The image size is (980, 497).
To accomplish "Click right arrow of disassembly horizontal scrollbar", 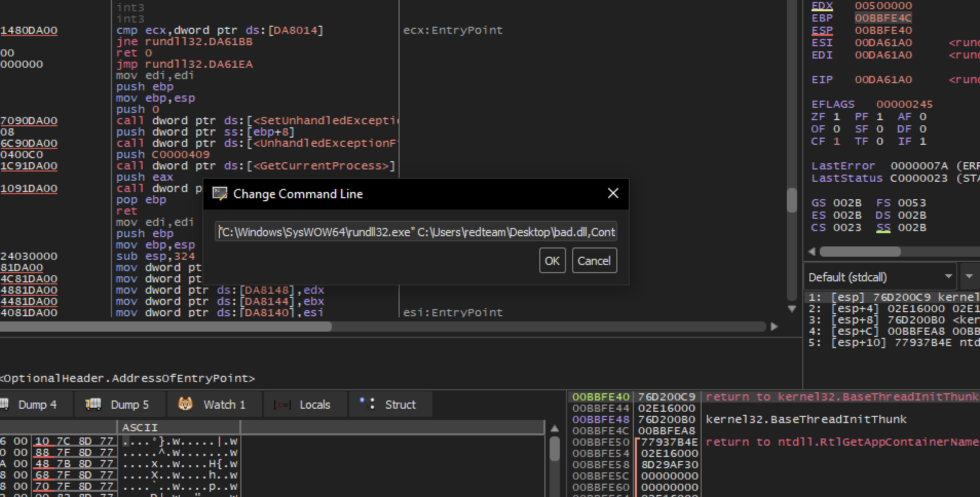I will [x=775, y=327].
